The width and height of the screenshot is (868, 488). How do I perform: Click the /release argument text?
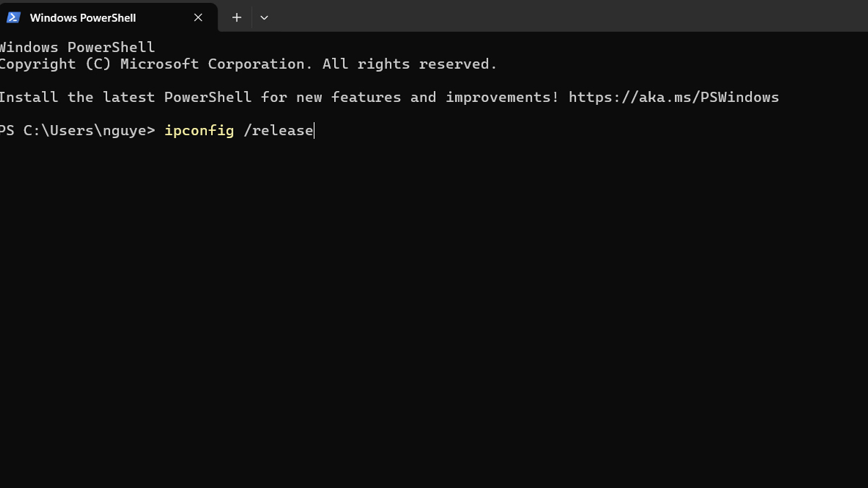(x=278, y=131)
